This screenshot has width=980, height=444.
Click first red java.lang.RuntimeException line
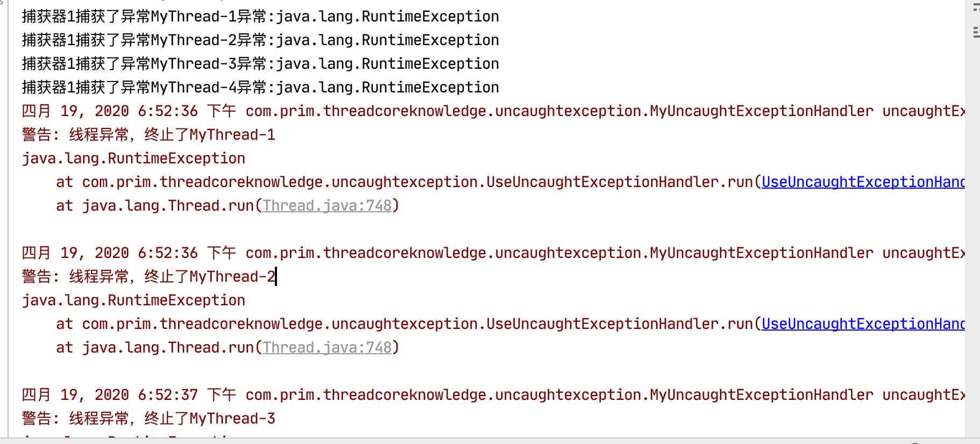click(x=133, y=159)
